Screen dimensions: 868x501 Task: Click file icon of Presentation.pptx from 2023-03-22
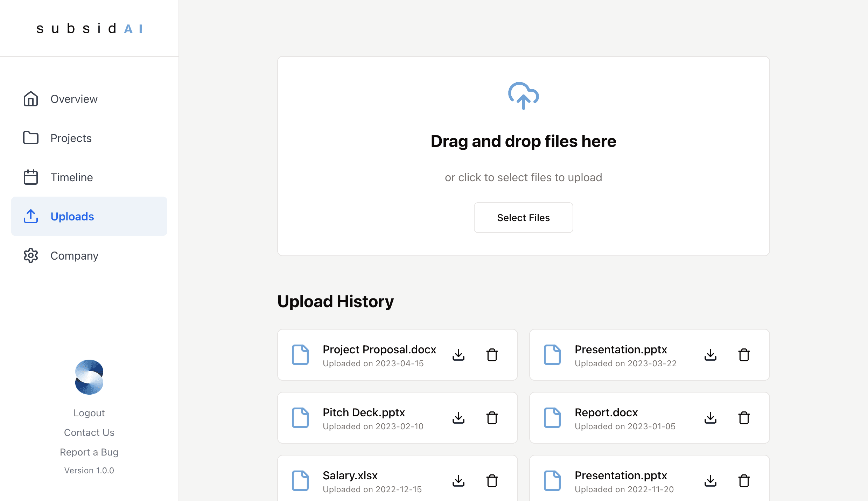tap(552, 355)
